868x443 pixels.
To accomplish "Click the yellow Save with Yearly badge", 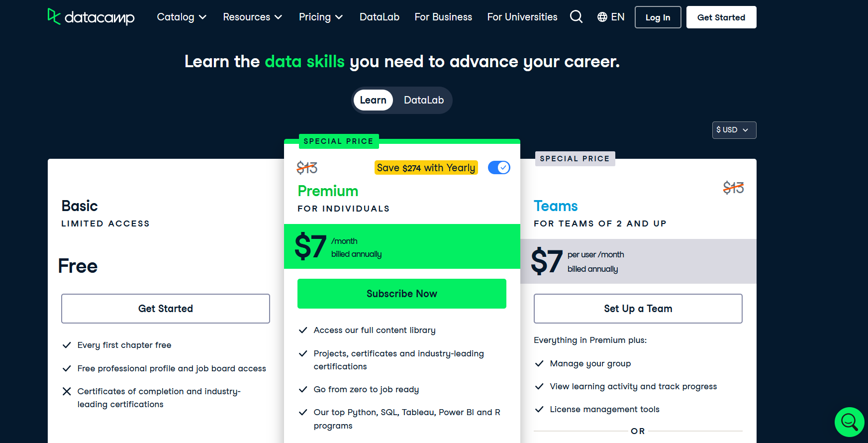I will pyautogui.click(x=426, y=168).
